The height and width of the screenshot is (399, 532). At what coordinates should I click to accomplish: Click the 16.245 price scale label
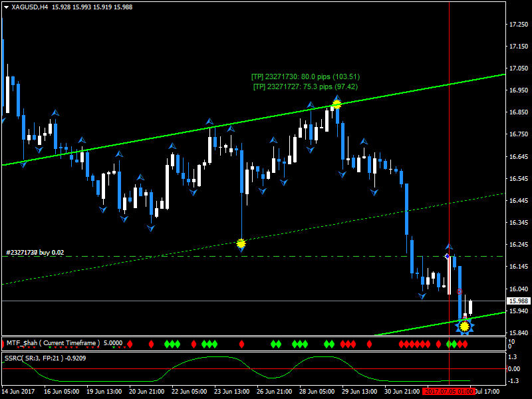[519, 245]
